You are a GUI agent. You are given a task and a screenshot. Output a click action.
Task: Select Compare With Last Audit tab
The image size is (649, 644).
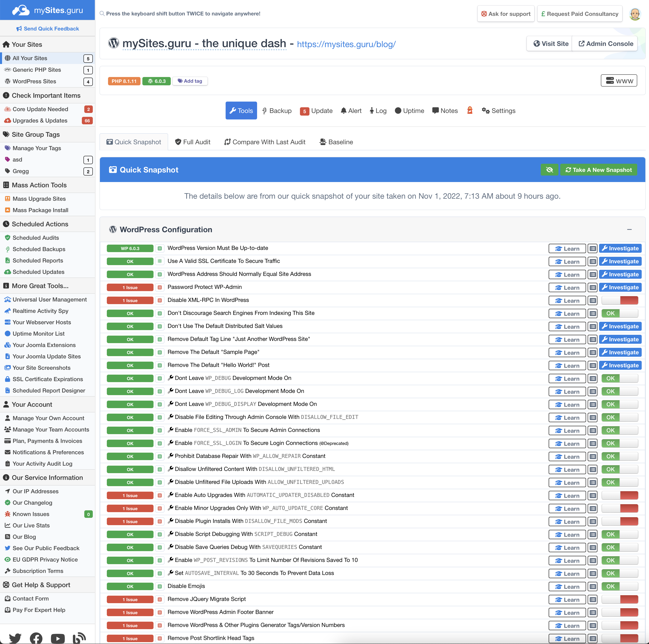point(265,142)
